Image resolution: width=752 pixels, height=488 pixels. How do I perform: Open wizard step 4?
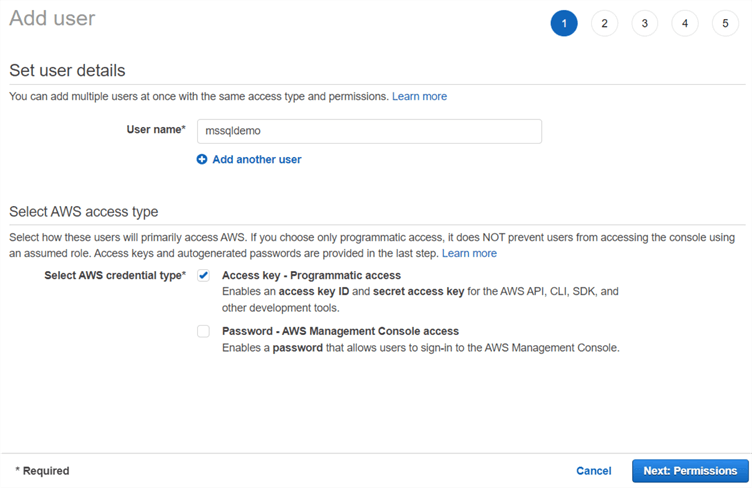(685, 23)
